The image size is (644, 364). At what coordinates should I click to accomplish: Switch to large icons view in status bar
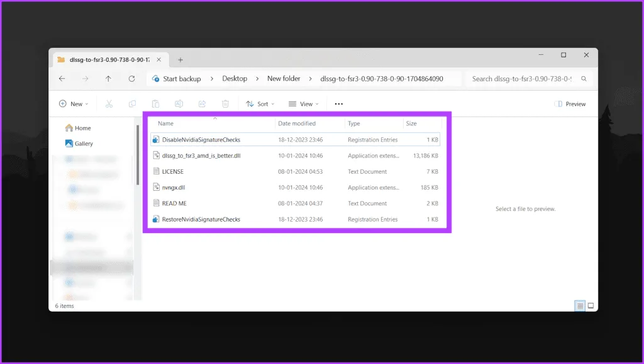click(590, 306)
